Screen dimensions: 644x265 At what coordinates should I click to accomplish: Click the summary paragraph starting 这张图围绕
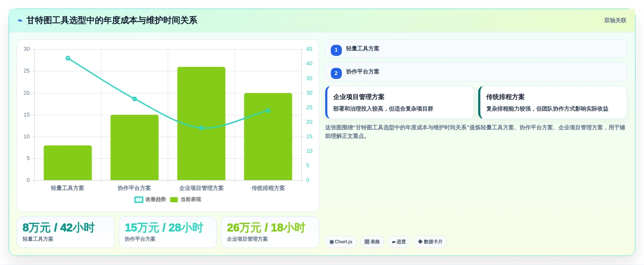coord(475,132)
